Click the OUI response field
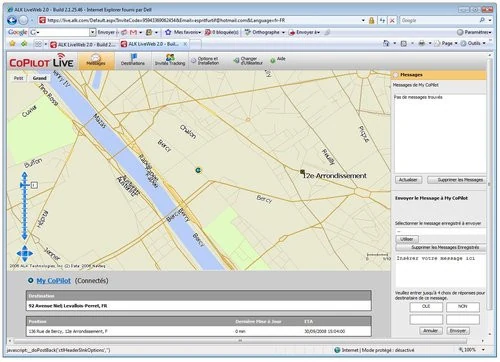Image resolution: width=500 pixels, height=362 pixels. [x=426, y=307]
